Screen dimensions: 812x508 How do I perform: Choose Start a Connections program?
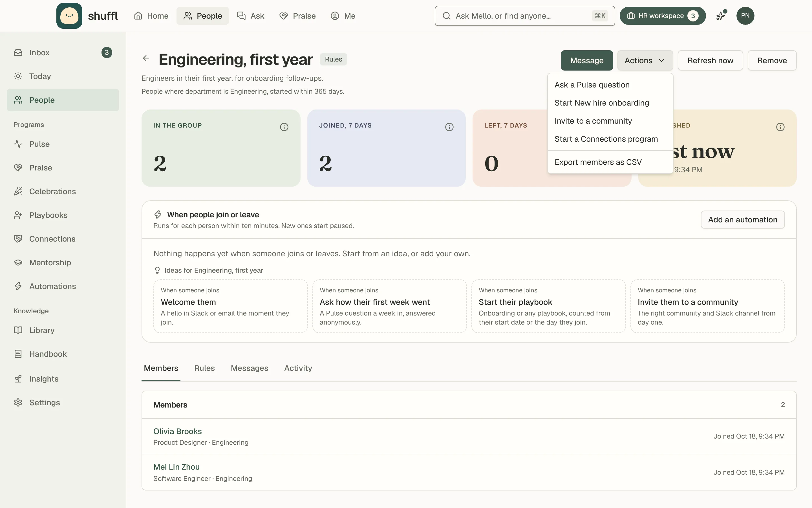tap(610, 139)
